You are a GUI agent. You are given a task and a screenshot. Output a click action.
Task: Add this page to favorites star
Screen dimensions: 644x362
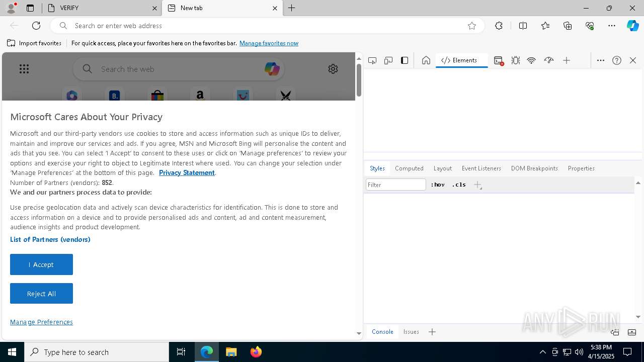(472, 26)
